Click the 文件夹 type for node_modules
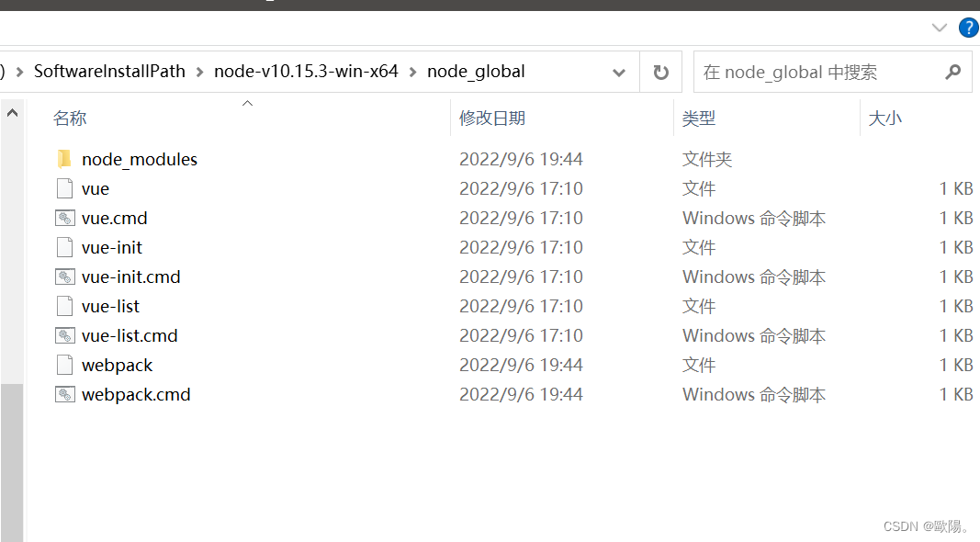 (707, 160)
